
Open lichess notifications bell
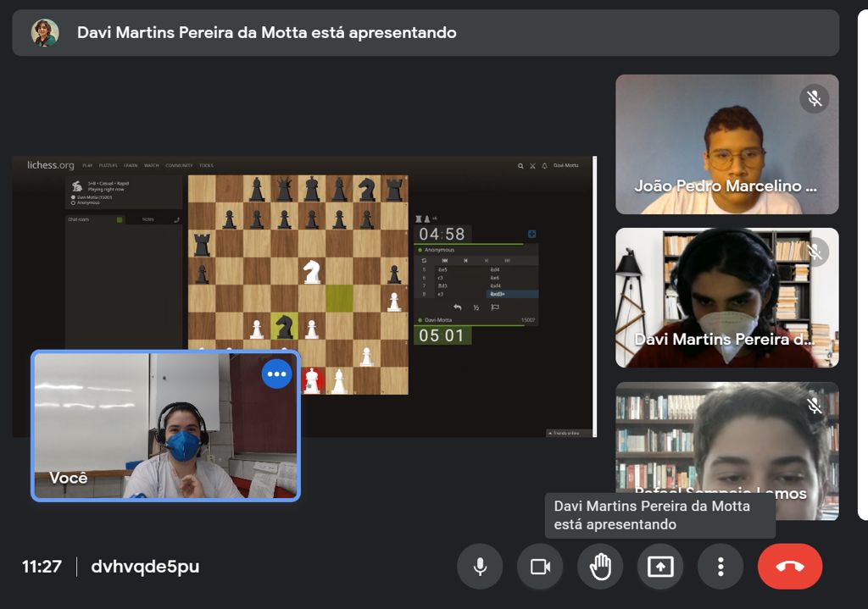[x=545, y=166]
